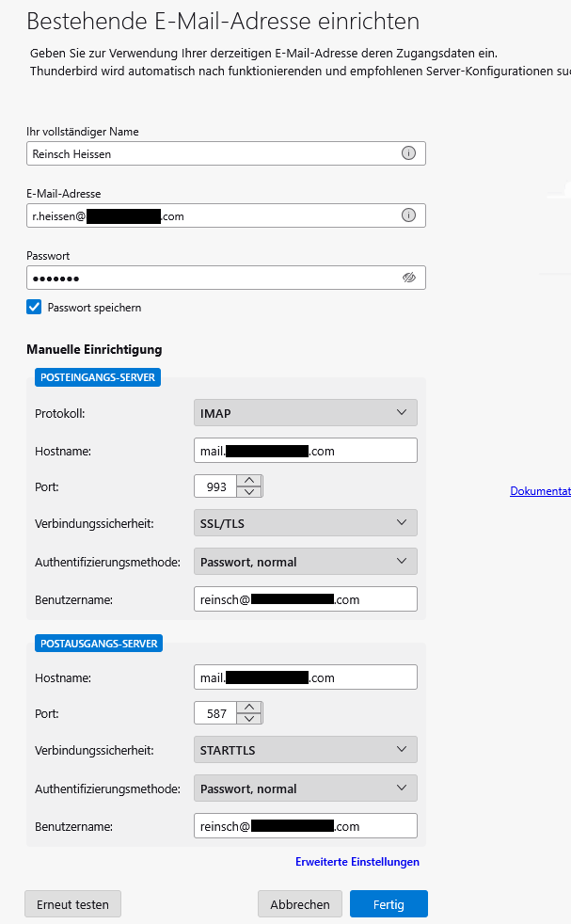The image size is (571, 924).
Task: Click the Abbrechen button
Action: tap(299, 904)
